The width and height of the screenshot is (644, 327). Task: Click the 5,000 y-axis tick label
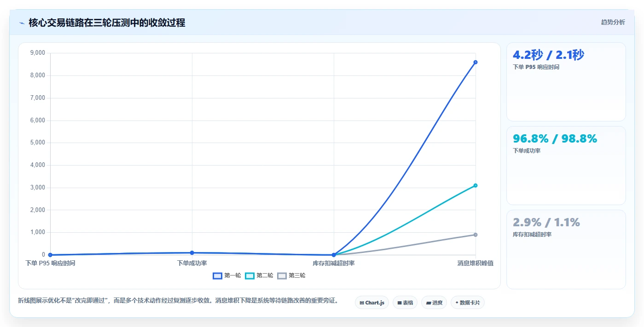(37, 143)
